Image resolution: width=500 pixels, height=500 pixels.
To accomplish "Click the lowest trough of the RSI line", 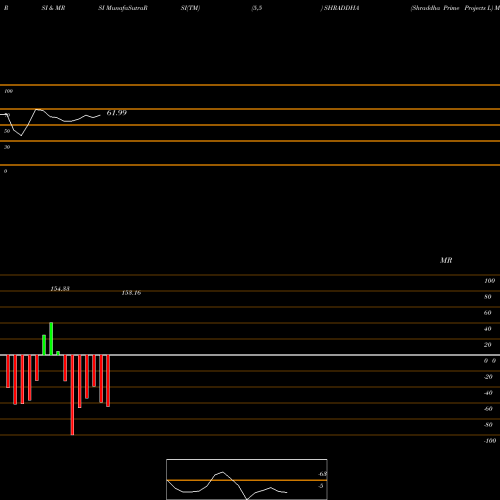I will pyautogui.click(x=21, y=135).
